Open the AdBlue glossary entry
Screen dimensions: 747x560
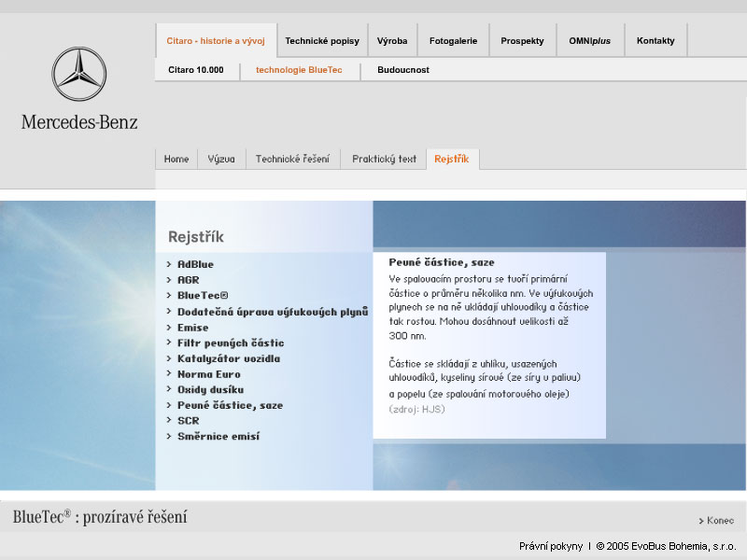click(195, 264)
